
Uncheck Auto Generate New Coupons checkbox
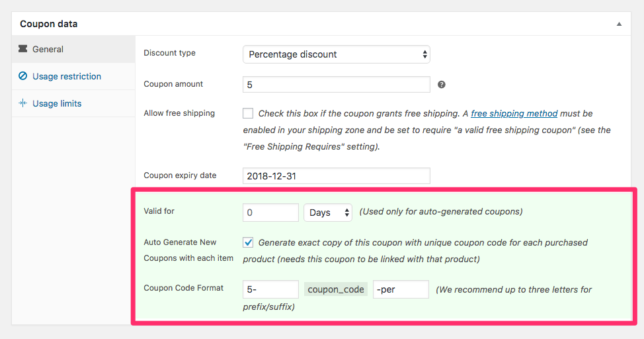click(x=248, y=242)
